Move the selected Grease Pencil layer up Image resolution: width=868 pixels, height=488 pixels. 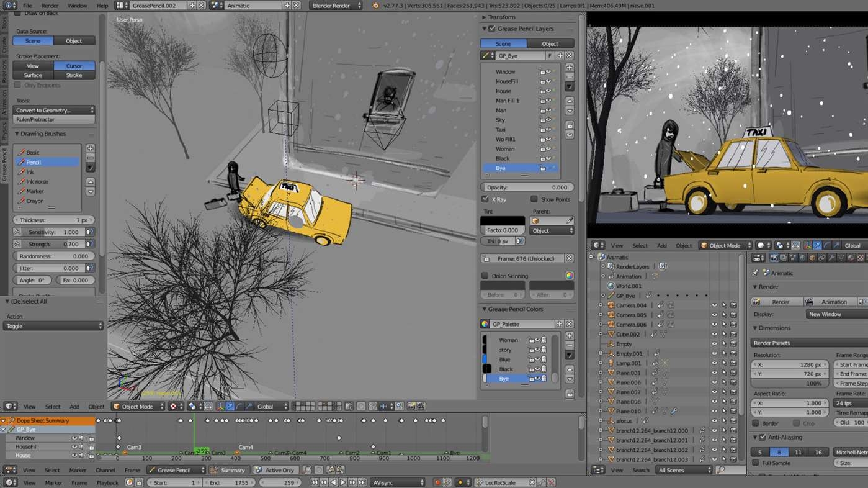(570, 101)
